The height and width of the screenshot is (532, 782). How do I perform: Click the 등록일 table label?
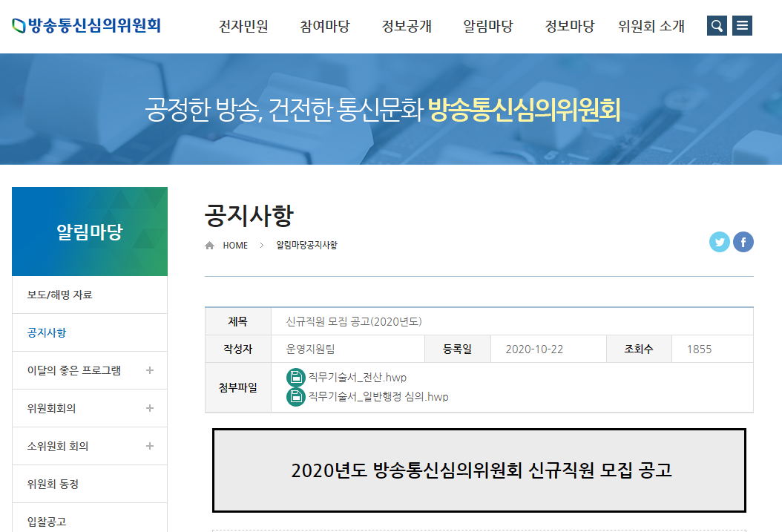coord(457,349)
